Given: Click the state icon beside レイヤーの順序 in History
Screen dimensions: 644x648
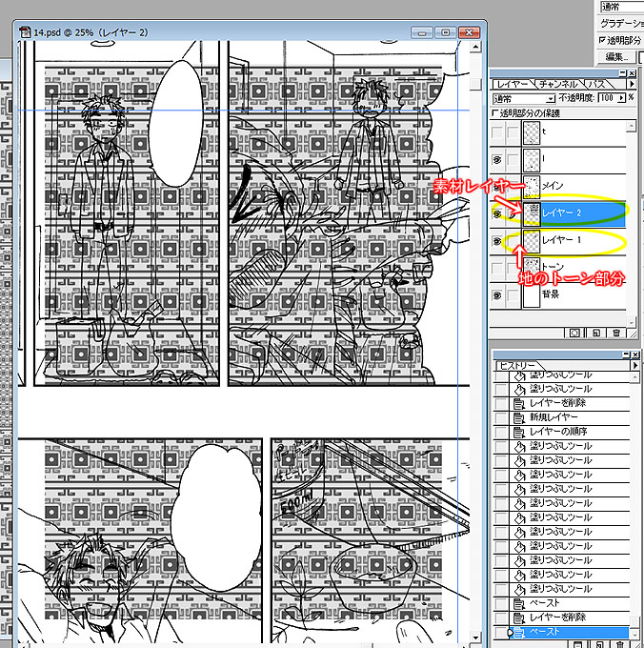Looking at the screenshot, I should click(x=519, y=433).
